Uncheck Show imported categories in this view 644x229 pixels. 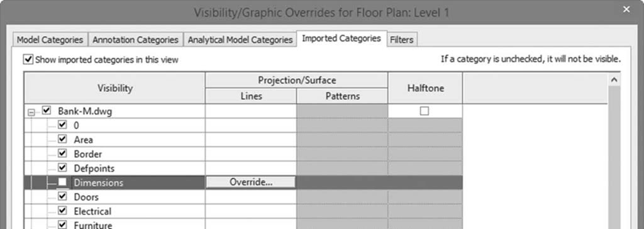pos(28,60)
